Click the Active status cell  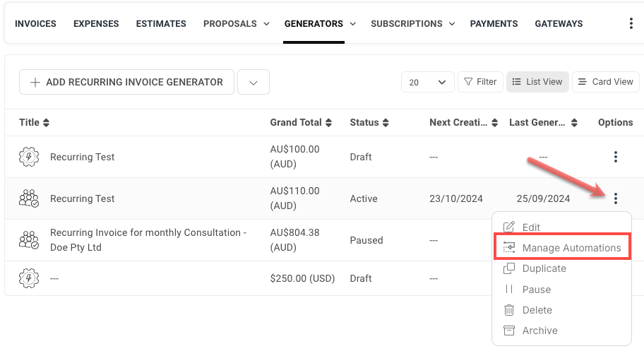click(364, 198)
